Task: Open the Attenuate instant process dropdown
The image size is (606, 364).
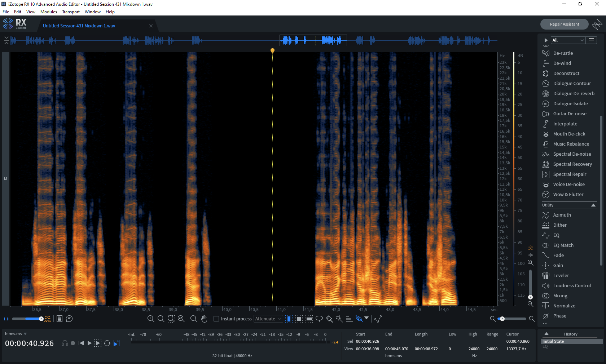Action: click(x=268, y=319)
